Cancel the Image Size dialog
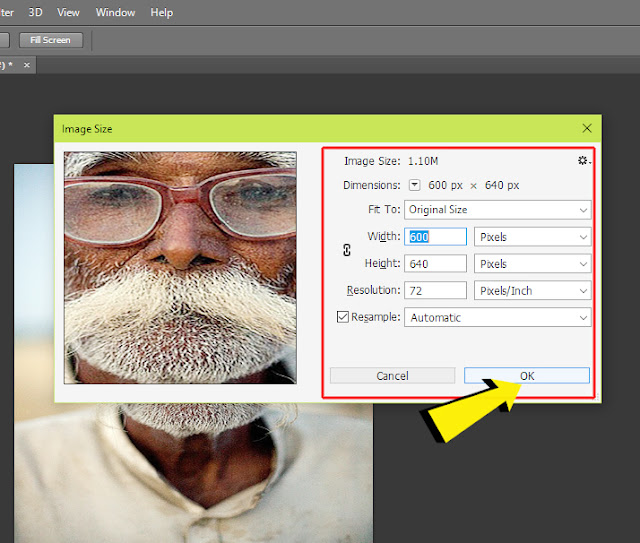 [x=392, y=376]
